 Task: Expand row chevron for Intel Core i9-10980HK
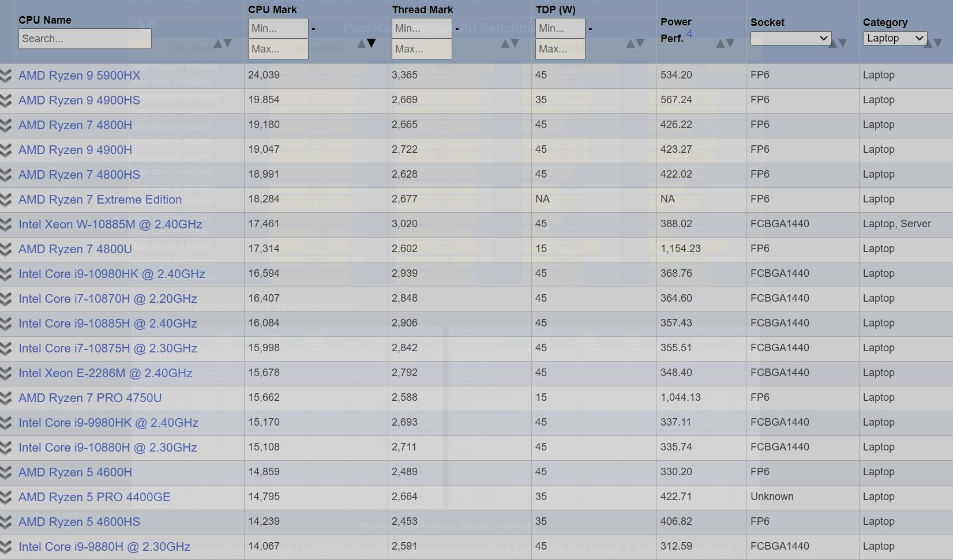(x=6, y=274)
